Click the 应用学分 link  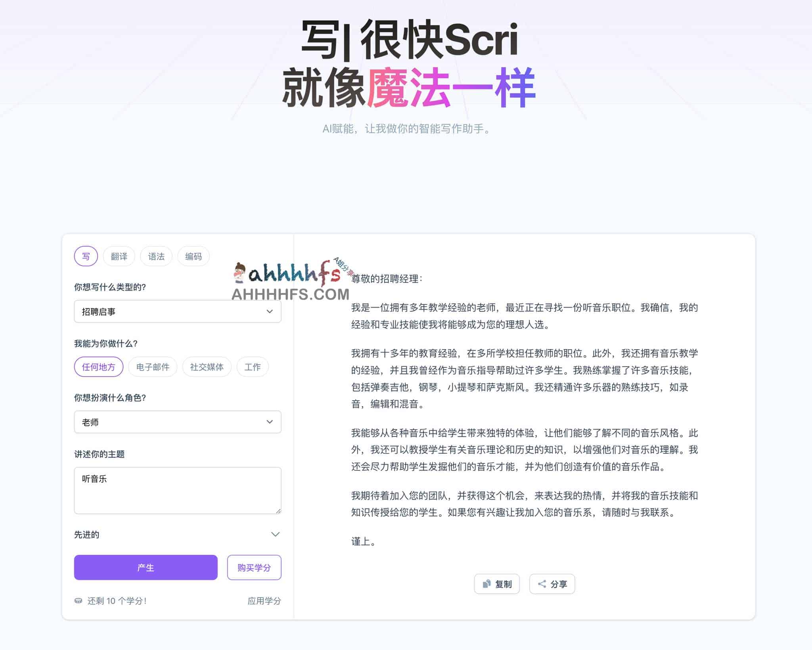click(x=264, y=601)
